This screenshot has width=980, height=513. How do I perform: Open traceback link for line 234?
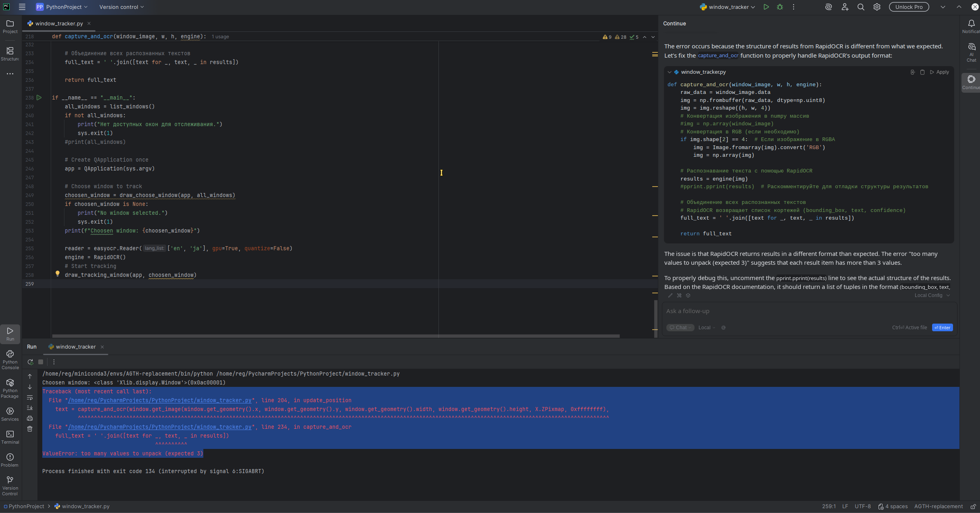tap(160, 427)
